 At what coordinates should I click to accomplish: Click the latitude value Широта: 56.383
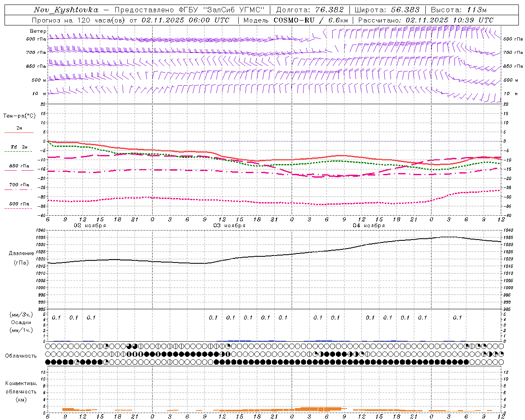(x=387, y=10)
